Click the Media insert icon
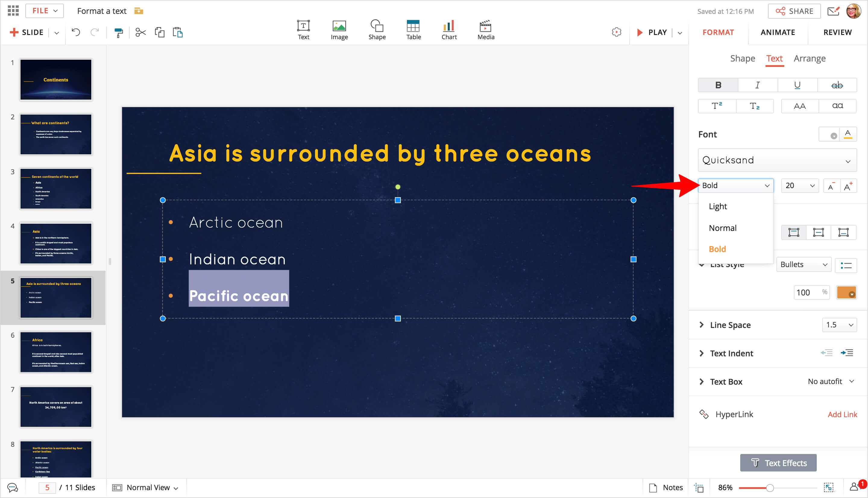868x498 pixels. pyautogui.click(x=486, y=30)
